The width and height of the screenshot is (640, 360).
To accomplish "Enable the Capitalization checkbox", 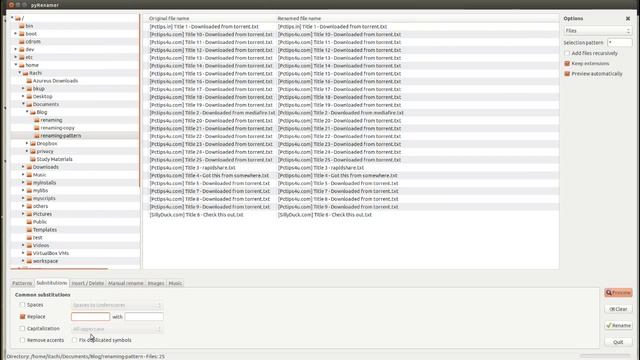I will [x=22, y=329].
